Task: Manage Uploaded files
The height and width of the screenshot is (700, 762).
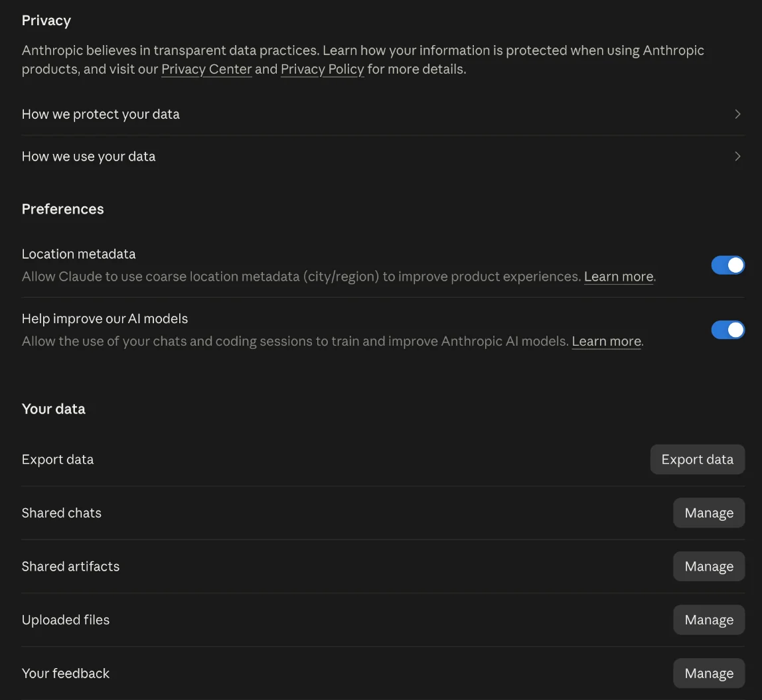Action: 709,620
